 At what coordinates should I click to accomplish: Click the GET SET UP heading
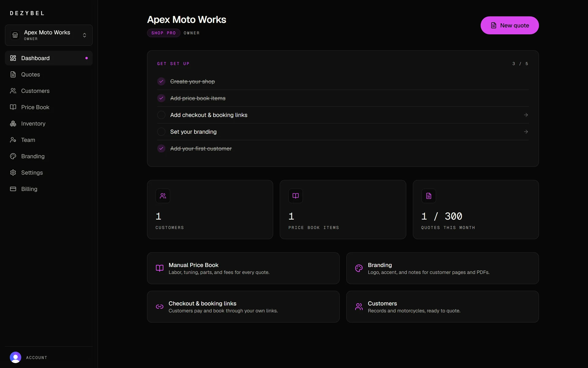click(173, 64)
